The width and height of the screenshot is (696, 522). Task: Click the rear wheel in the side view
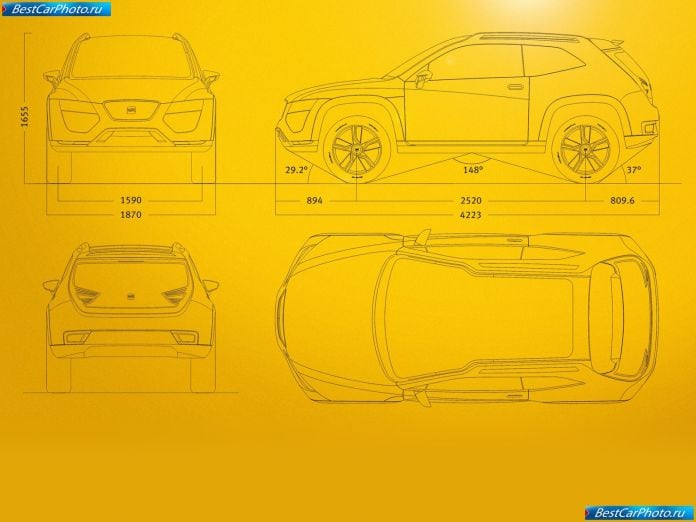585,150
